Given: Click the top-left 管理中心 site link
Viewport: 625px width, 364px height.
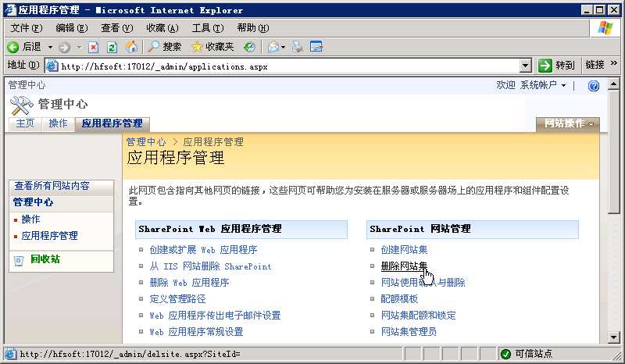Looking at the screenshot, I should [x=27, y=85].
